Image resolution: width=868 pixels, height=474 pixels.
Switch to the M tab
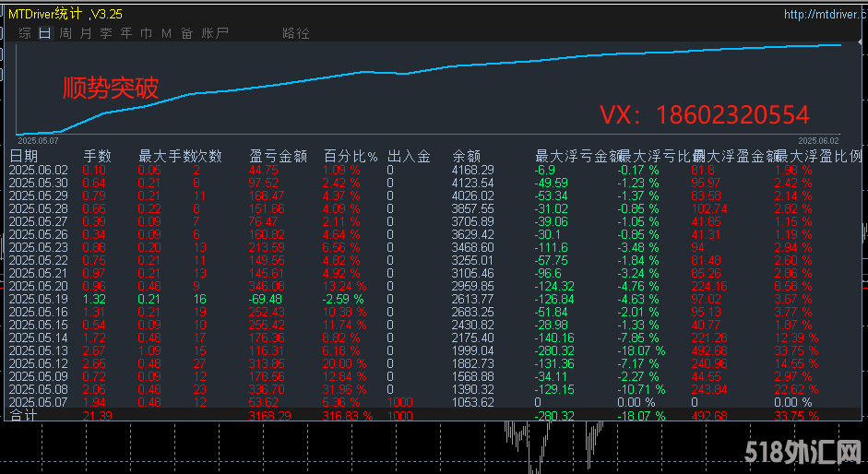click(167, 33)
